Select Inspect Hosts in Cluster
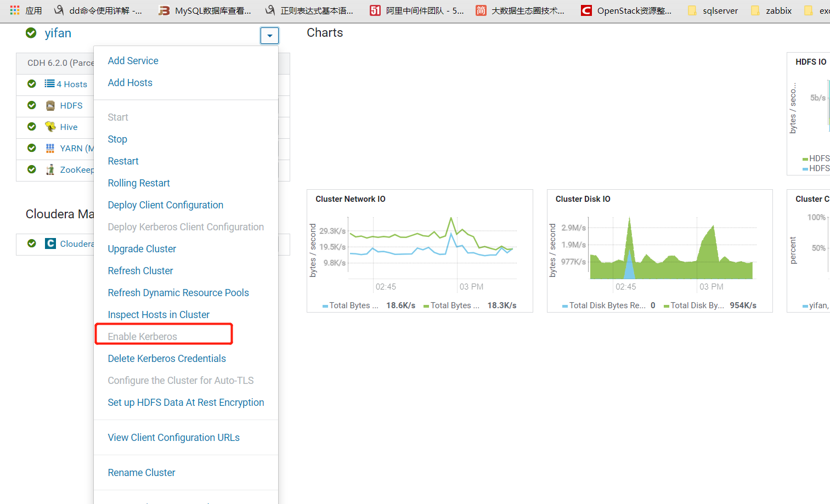This screenshot has height=504, width=830. click(x=159, y=315)
